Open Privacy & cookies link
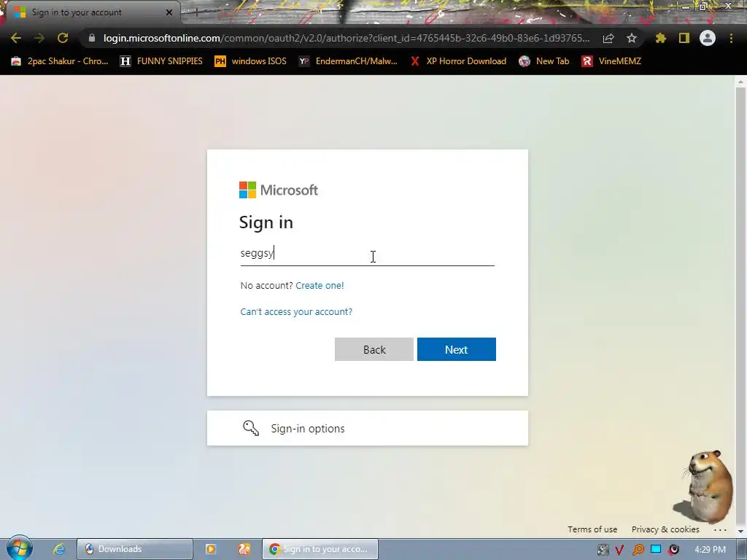Image resolution: width=747 pixels, height=560 pixels. click(665, 529)
